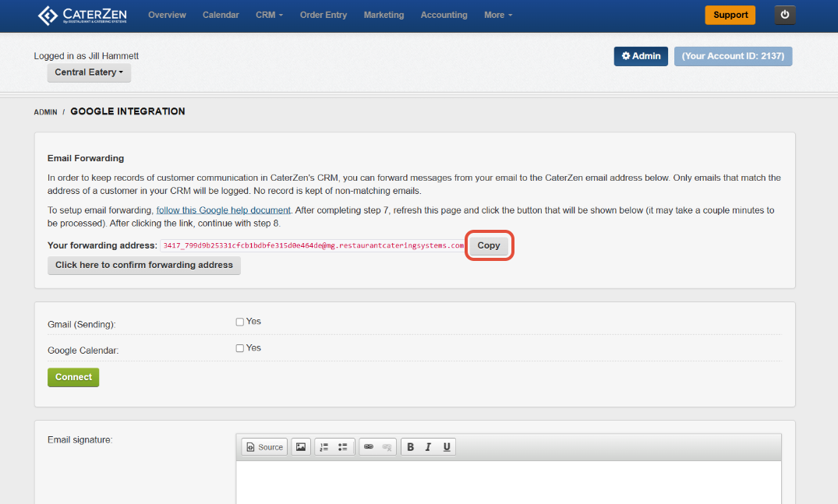
Task: Copy the forwarding address
Action: point(489,245)
